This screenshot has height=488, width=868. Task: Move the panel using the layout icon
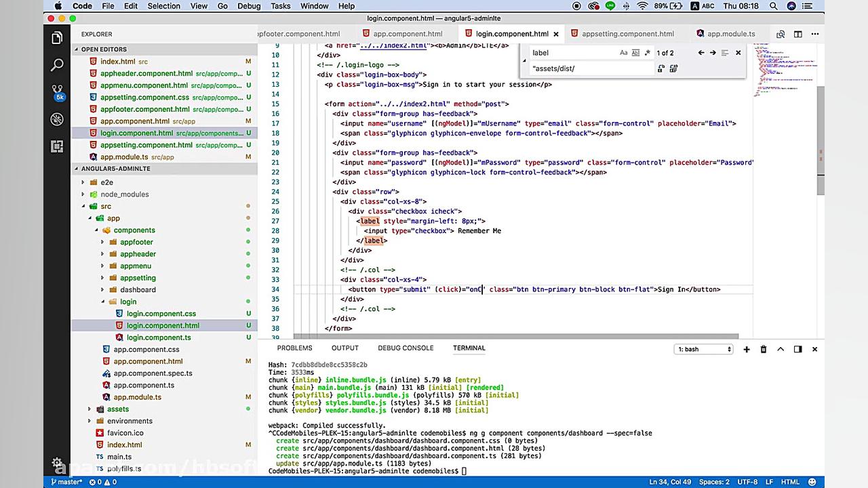coord(797,349)
